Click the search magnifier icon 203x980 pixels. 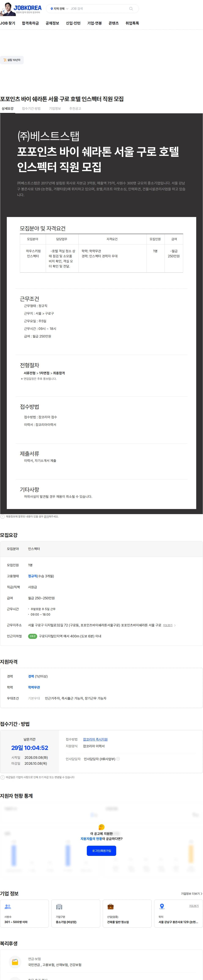pyautogui.click(x=131, y=9)
